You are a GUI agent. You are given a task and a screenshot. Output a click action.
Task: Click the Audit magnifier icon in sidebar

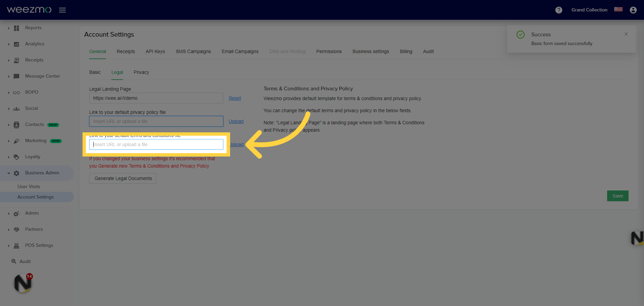click(x=14, y=261)
